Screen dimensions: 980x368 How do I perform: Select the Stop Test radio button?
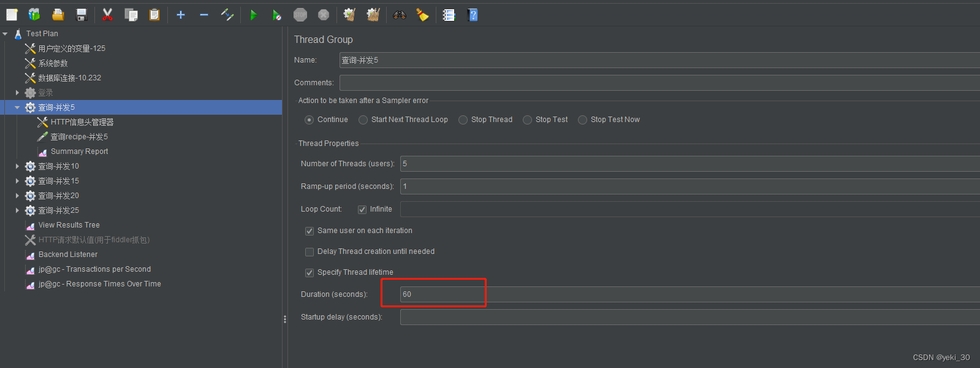click(528, 120)
